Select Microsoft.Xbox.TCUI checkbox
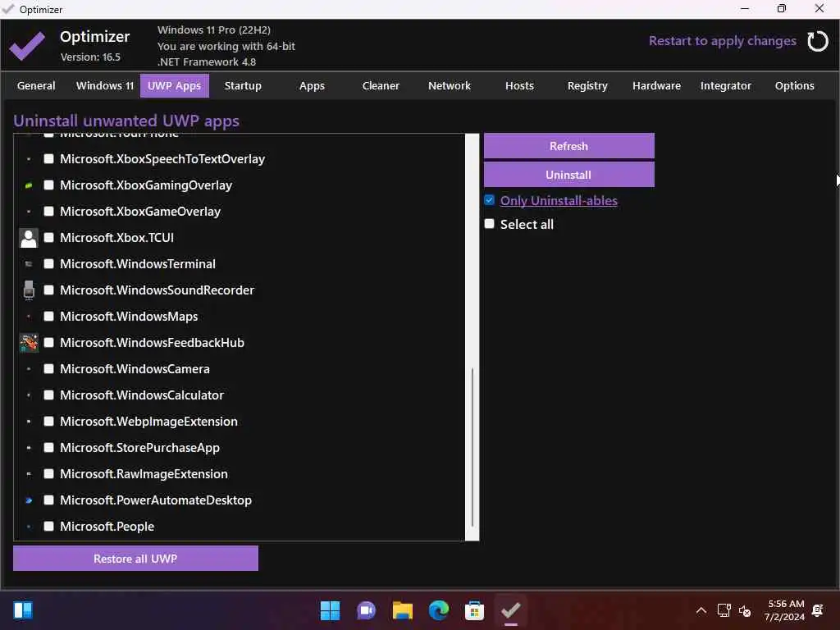The image size is (840, 630). pyautogui.click(x=48, y=238)
